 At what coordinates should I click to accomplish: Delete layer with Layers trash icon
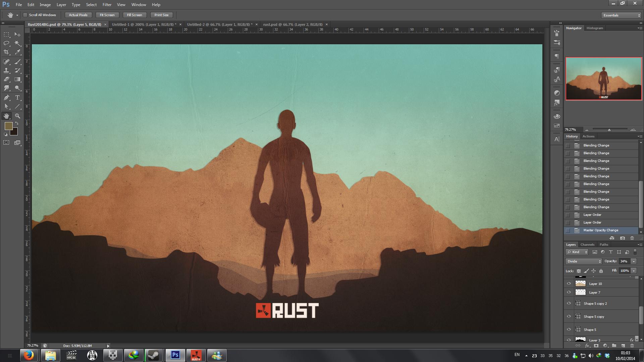click(632, 346)
